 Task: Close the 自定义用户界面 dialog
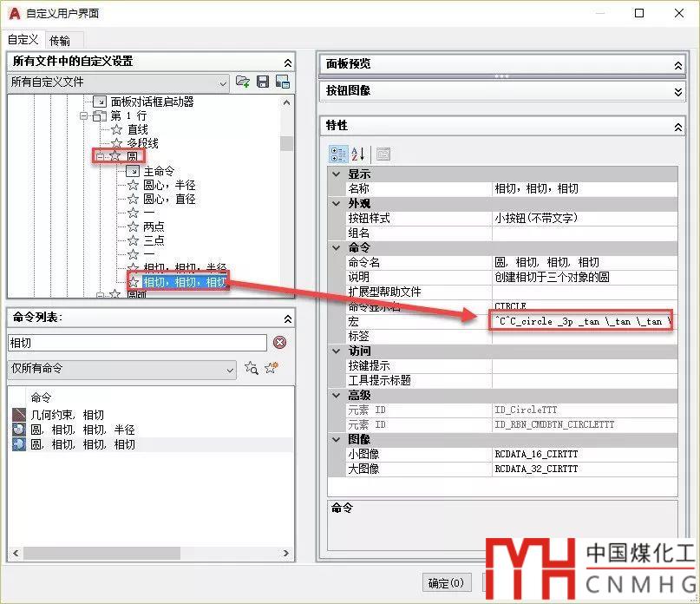pos(679,13)
